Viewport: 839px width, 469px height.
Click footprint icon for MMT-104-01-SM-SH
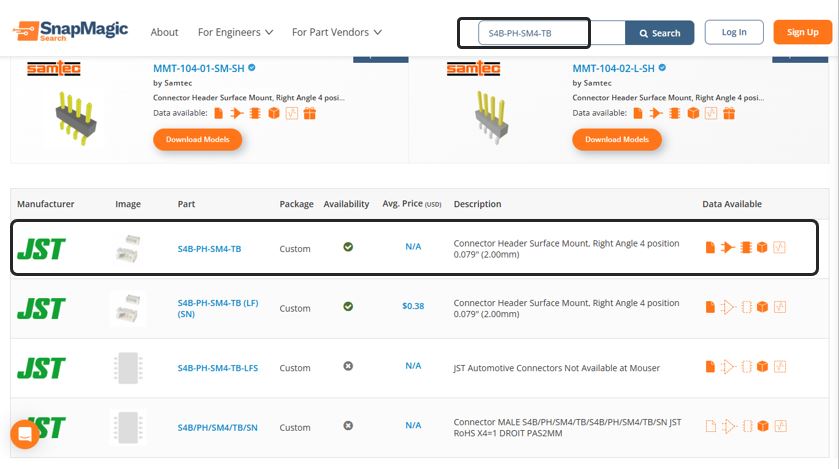(255, 113)
